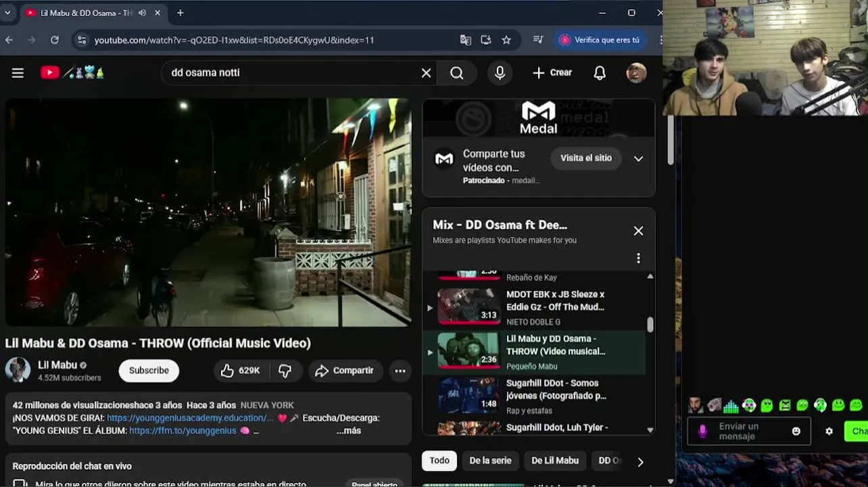Open emoji picker in chat box
The width and height of the screenshot is (868, 487).
pos(796,432)
